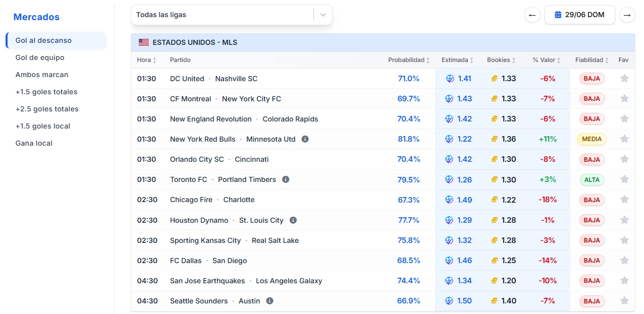Open the "Ambos marcan" market
Screen dimensions: 644x314
[42, 75]
